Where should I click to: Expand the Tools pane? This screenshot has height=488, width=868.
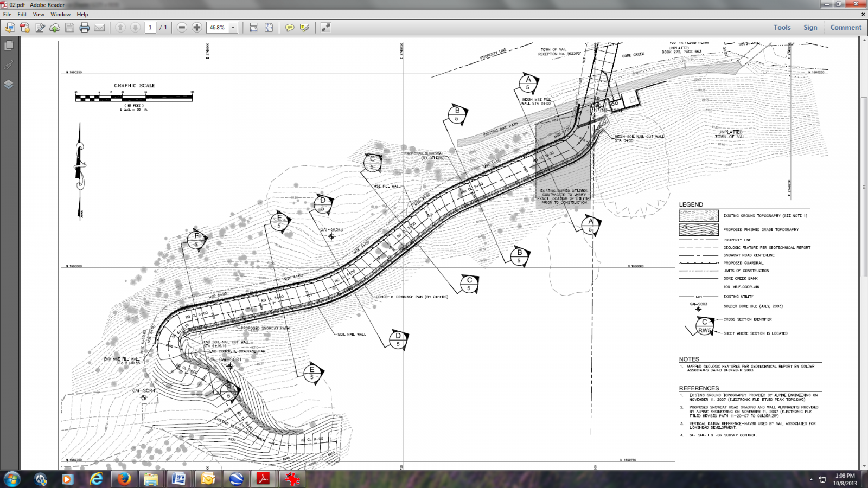pos(782,28)
